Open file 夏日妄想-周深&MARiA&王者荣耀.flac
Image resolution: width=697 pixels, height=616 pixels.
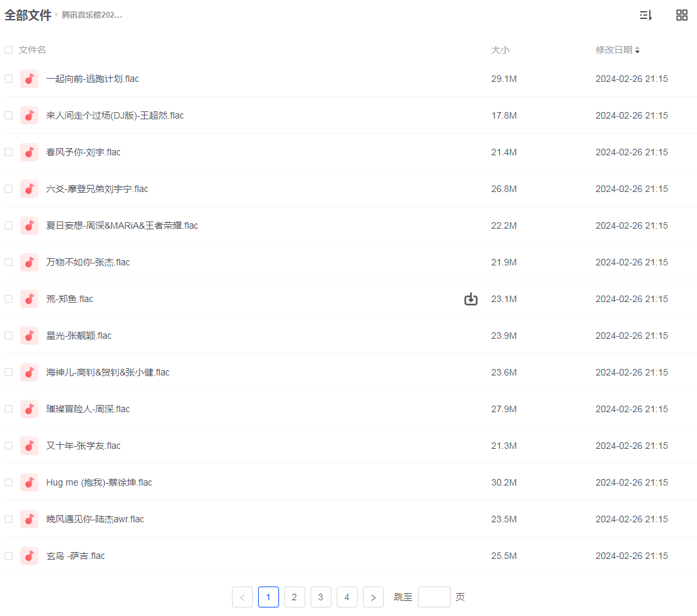point(122,225)
